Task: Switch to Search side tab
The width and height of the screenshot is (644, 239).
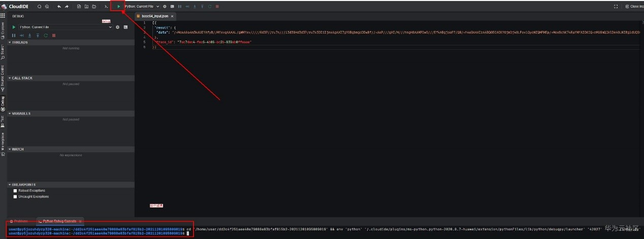Action: (x=3, y=53)
